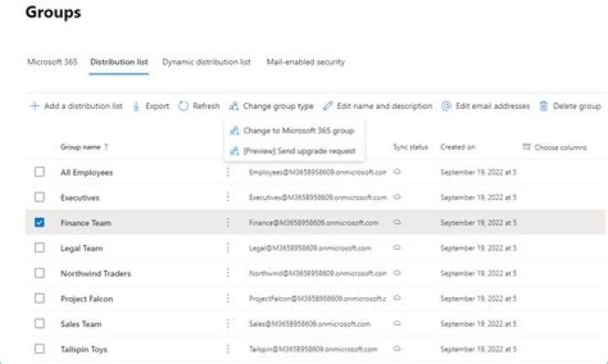This screenshot has width=608, height=364.
Task: Open the Sales Team group
Action: pos(81,324)
